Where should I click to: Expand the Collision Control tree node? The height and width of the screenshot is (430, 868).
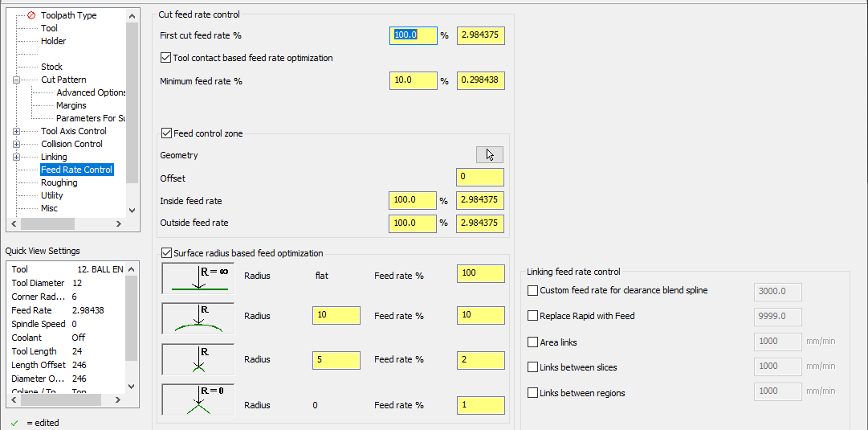(17, 144)
